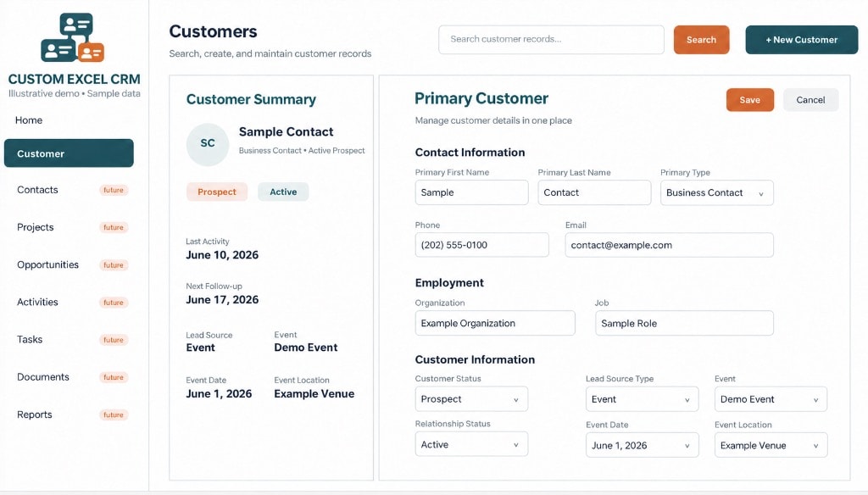The width and height of the screenshot is (868, 495).
Task: Open the Primary Type dropdown
Action: pos(717,192)
